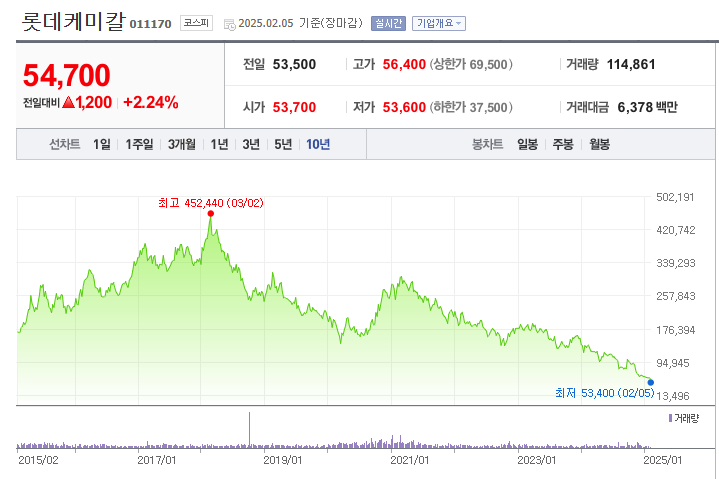The width and height of the screenshot is (719, 479).
Task: Click the 거래량 legend color box
Action: [670, 418]
